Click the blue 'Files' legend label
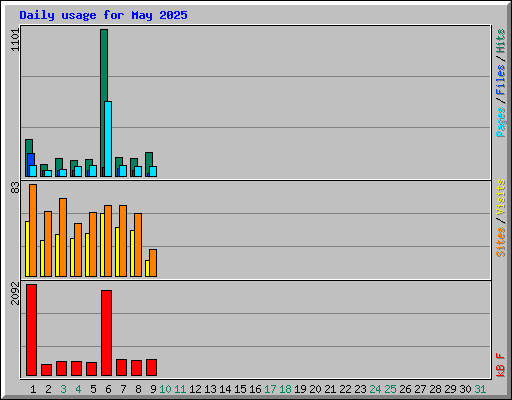Image resolution: width=512 pixels, height=400 pixels. click(501, 80)
